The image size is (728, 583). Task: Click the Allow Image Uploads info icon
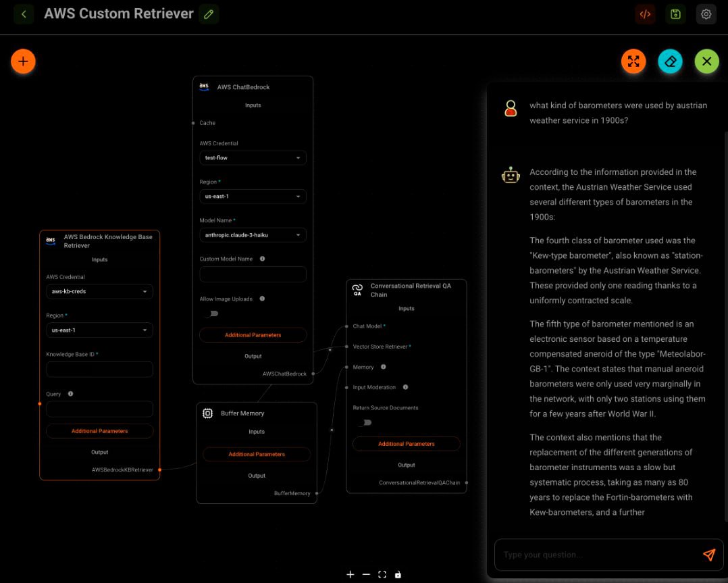[x=262, y=299]
